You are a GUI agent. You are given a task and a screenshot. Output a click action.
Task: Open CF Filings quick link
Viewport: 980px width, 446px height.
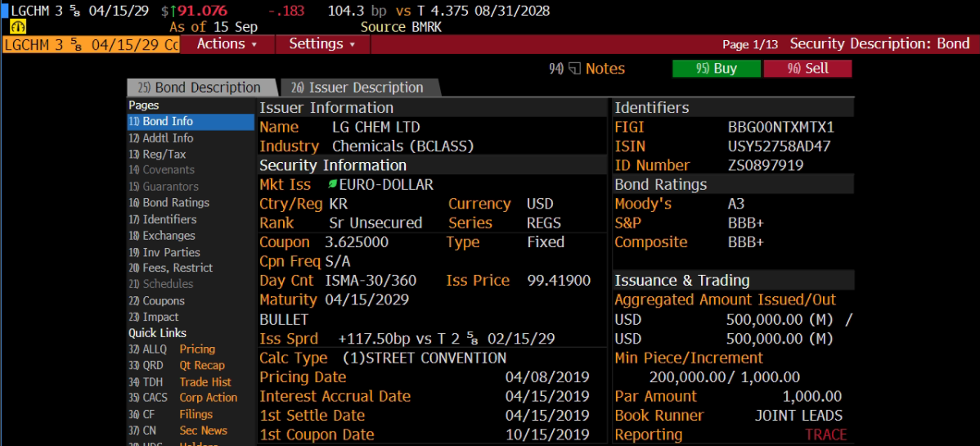click(x=171, y=414)
